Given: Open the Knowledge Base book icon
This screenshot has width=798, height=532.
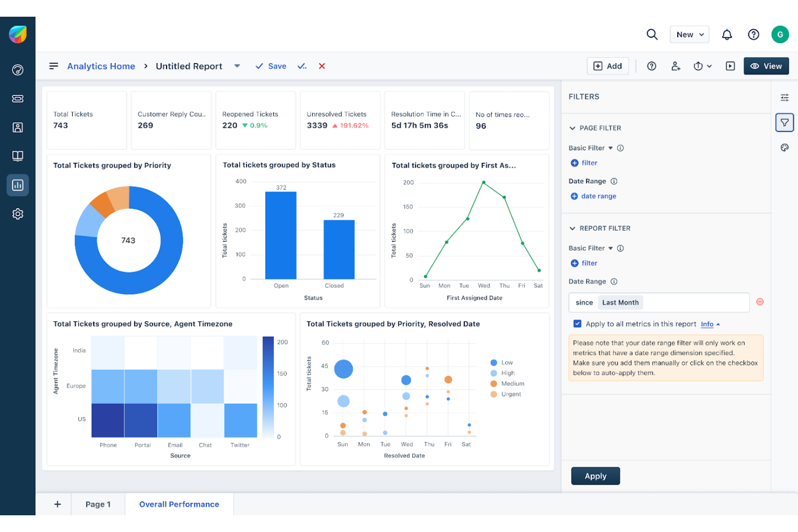Looking at the screenshot, I should tap(18, 156).
